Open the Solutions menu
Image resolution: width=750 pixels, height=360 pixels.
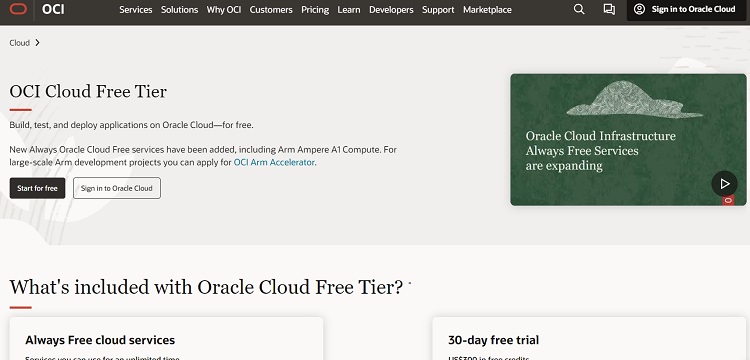[179, 10]
